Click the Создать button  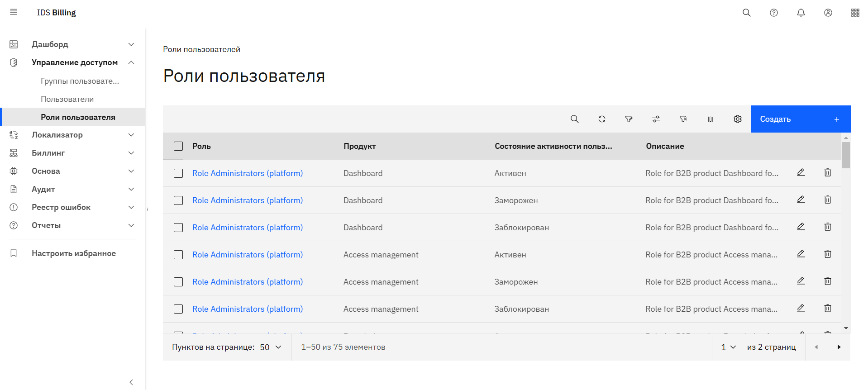tap(800, 119)
